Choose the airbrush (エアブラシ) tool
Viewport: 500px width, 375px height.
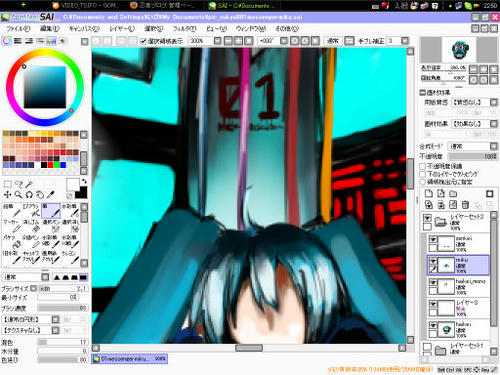31,211
